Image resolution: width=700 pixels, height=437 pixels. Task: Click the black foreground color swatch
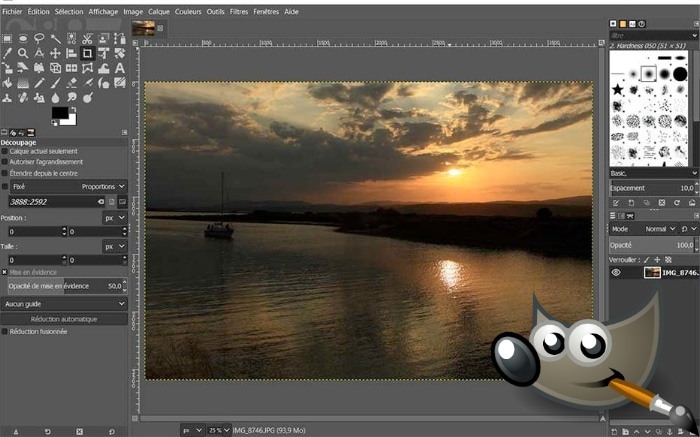59,112
